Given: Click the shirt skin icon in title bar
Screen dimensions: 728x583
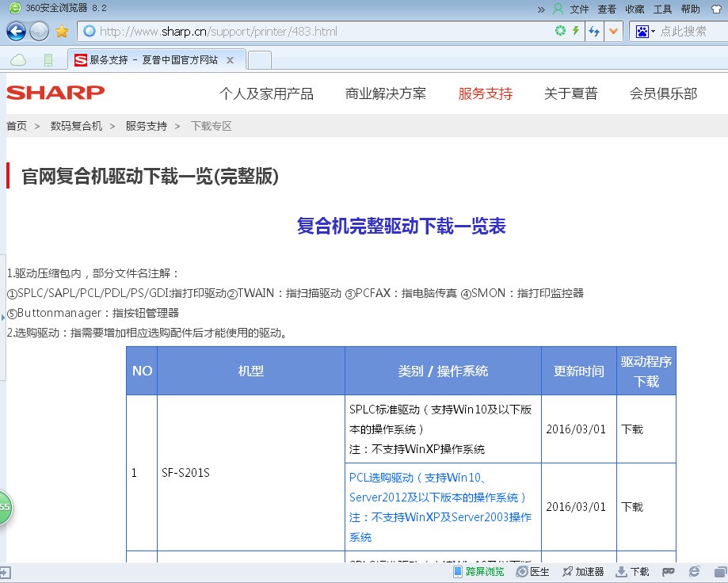Looking at the screenshot, I should pyautogui.click(x=716, y=9).
